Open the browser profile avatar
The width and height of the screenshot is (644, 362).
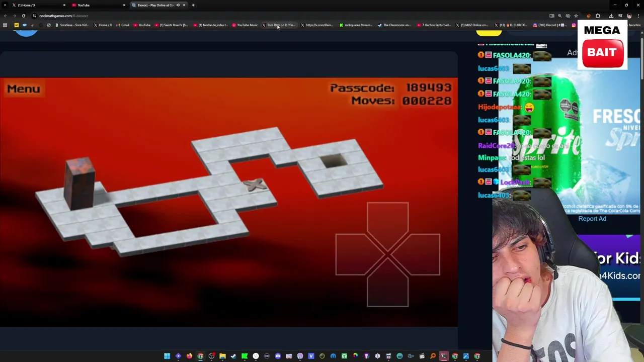[x=629, y=16]
